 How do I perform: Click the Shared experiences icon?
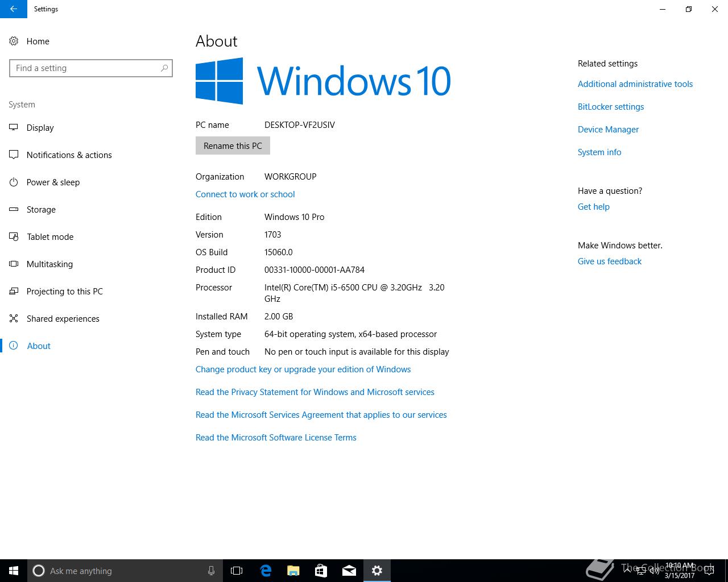[14, 319]
